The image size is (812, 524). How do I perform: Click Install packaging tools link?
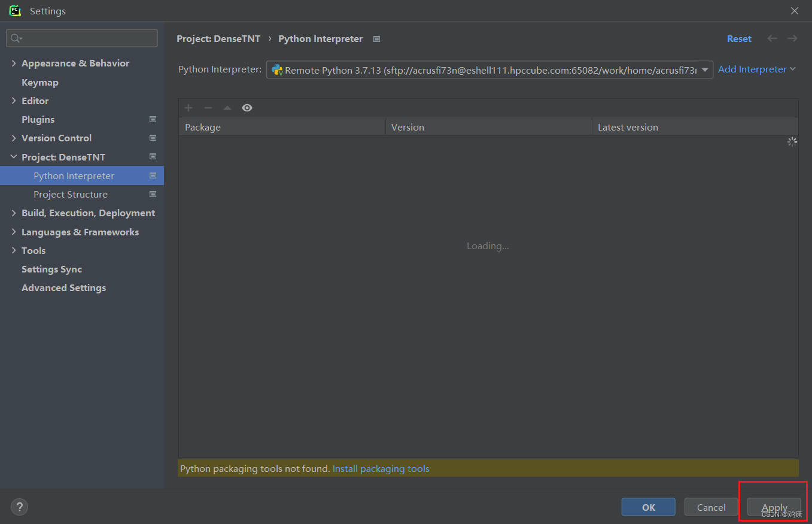(381, 468)
